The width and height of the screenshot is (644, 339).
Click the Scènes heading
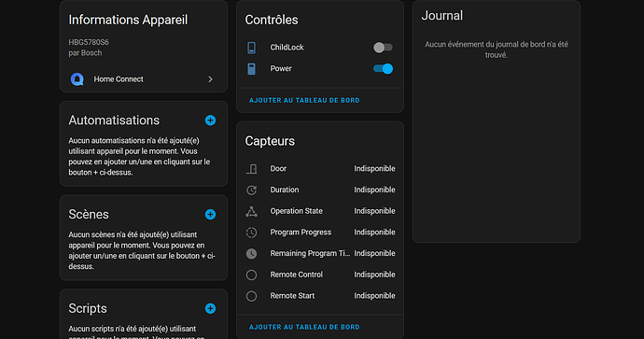point(89,215)
